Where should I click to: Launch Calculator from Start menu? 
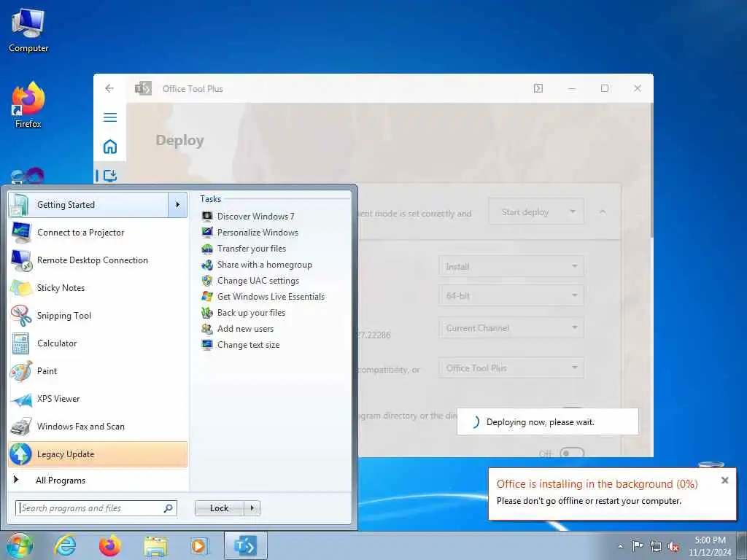tap(98, 343)
